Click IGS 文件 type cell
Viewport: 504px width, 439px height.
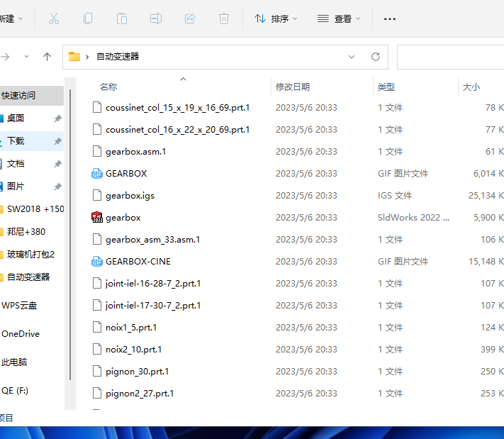(395, 196)
